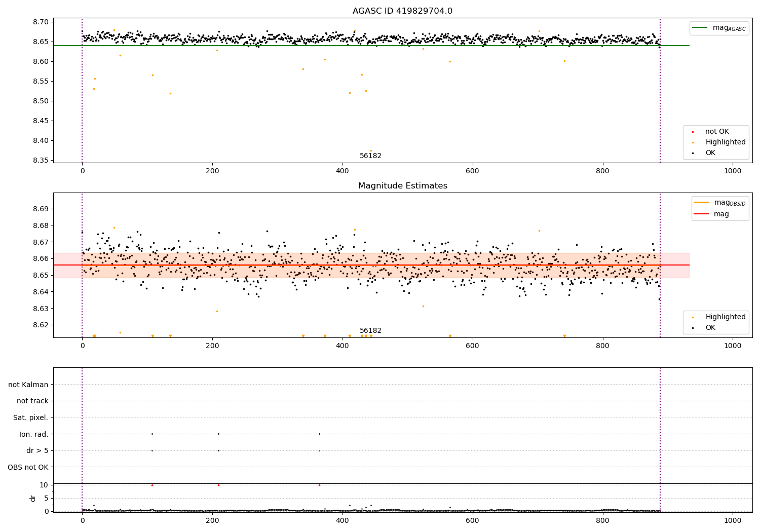Screen dimensions: 760x532
Task: Click the lowest orange outlier point above top '56182'
Action: tap(371, 150)
